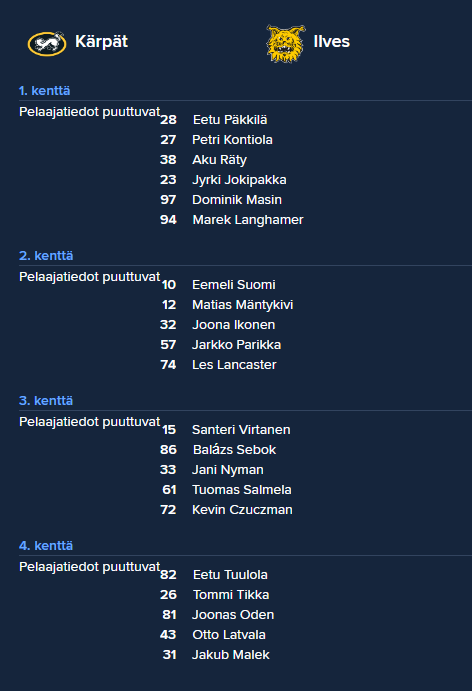
Task: Open player Eetu Tuulola
Action: 230,575
